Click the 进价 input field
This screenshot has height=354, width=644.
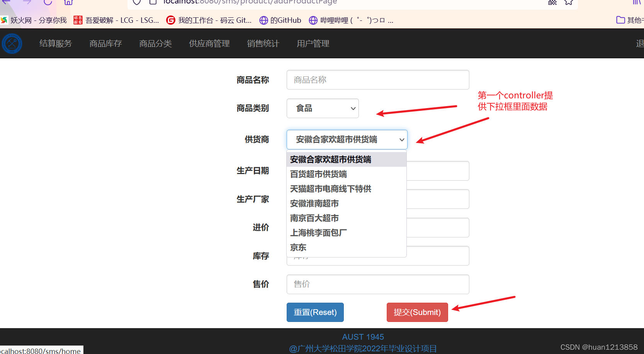[x=438, y=228]
